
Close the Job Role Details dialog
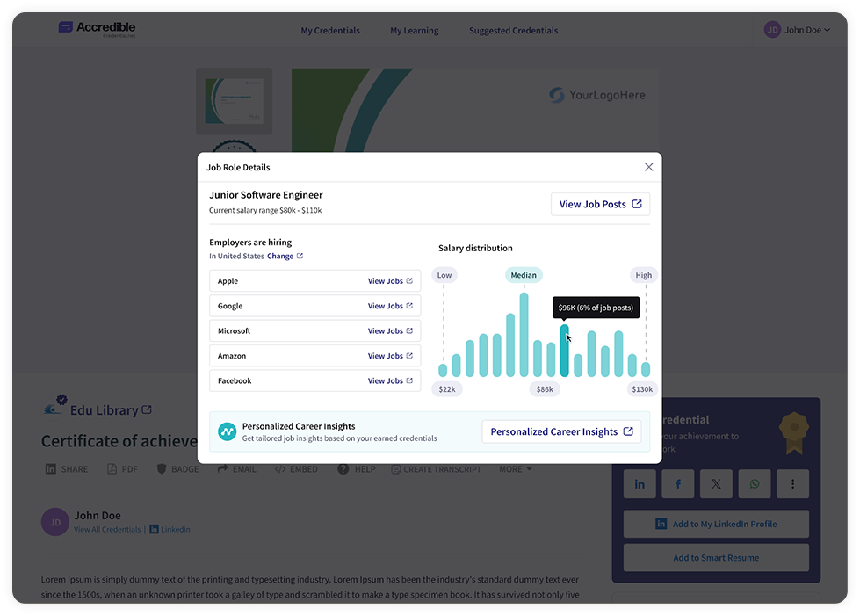[x=648, y=167]
